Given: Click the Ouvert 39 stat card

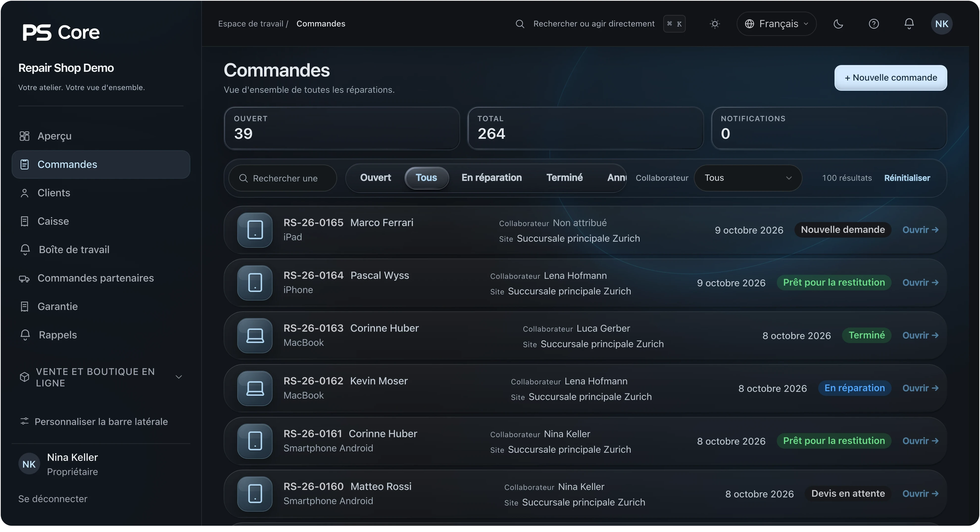Looking at the screenshot, I should (x=342, y=129).
